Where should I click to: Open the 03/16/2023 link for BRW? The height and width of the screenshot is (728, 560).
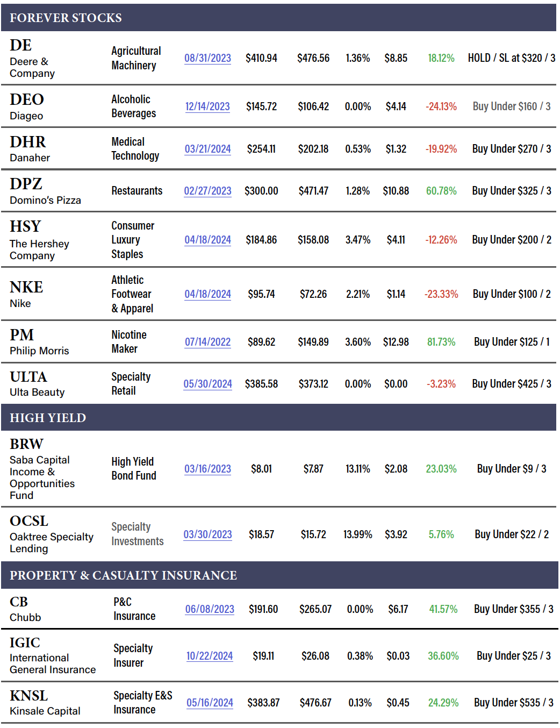[x=207, y=469]
